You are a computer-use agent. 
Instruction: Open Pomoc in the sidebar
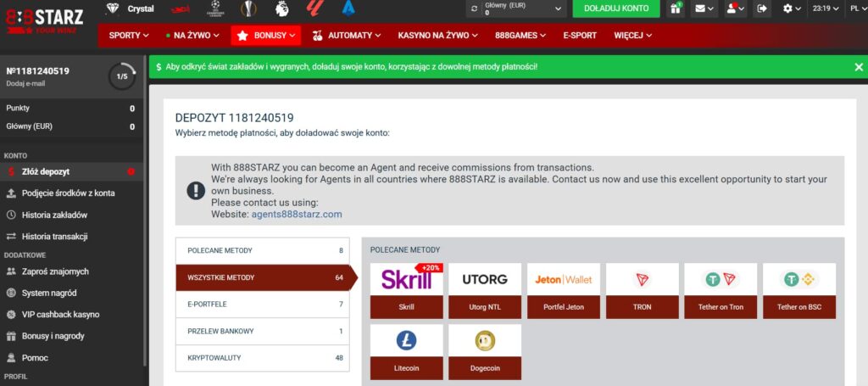coord(71,358)
